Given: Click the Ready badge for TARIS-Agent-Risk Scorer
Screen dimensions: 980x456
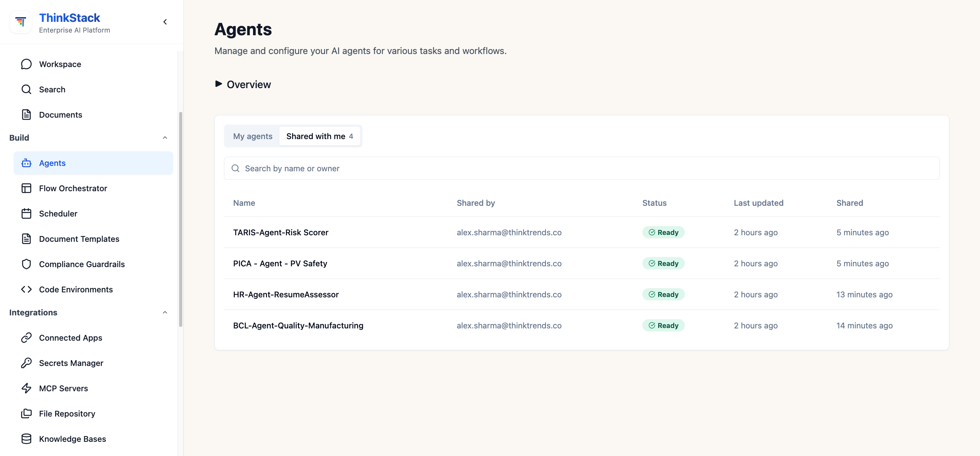Looking at the screenshot, I should [663, 232].
